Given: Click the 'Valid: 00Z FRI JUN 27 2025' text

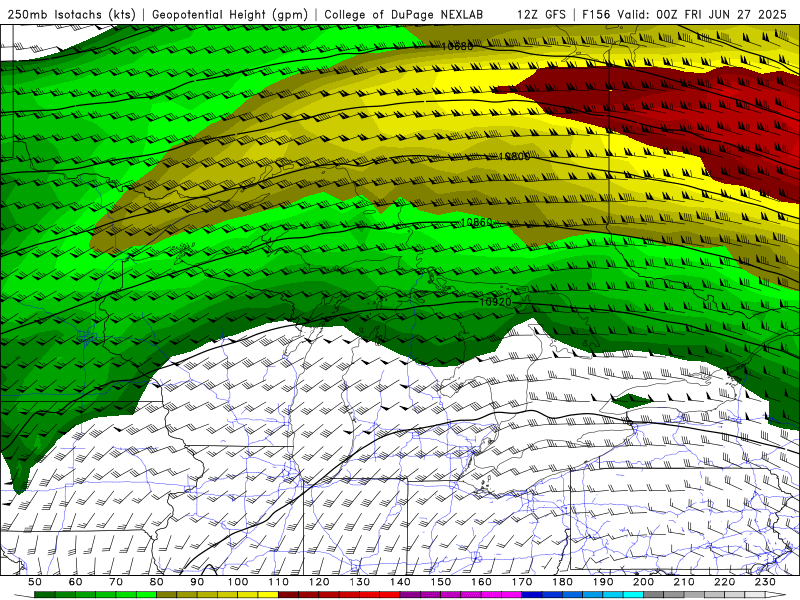Looking at the screenshot, I should click(x=702, y=14).
